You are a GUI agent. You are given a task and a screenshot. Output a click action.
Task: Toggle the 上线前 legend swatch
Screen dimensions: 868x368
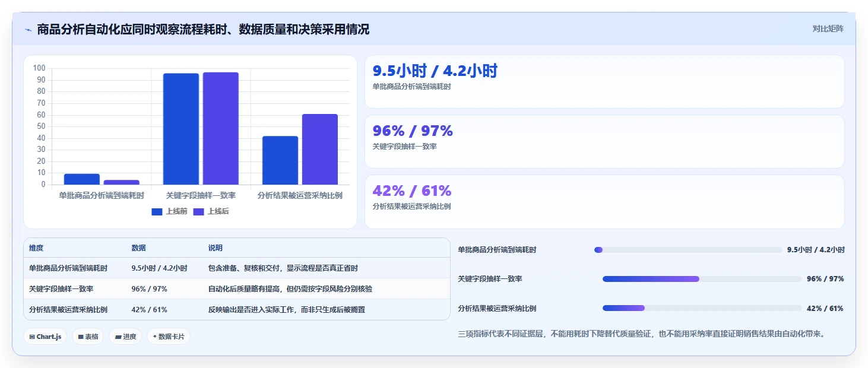(x=157, y=211)
